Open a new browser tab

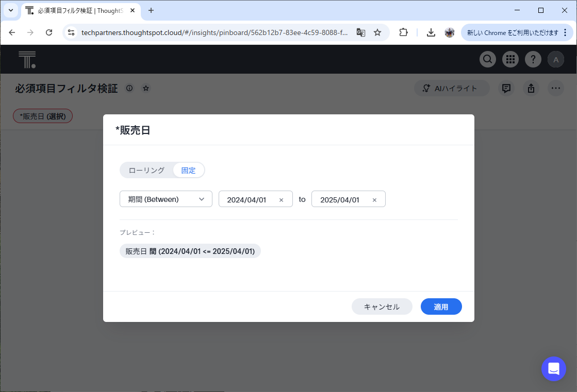[x=151, y=10]
